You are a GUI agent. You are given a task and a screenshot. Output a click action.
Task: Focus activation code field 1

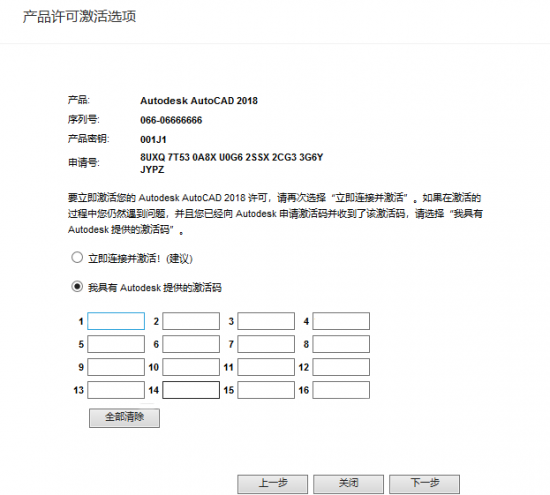(x=116, y=321)
